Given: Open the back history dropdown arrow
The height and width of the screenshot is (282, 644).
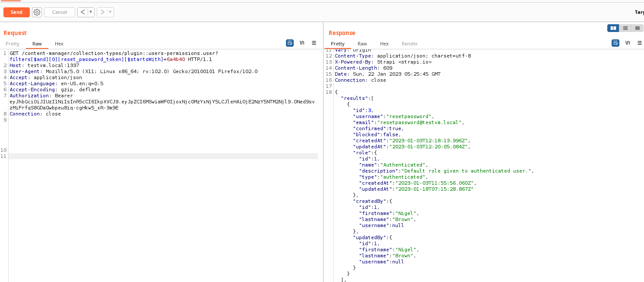Looking at the screenshot, I should tap(91, 12).
